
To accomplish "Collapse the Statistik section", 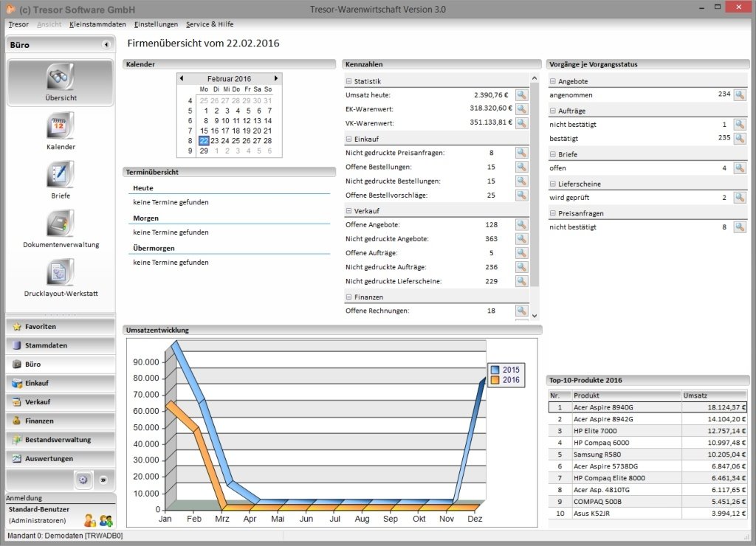I will tap(349, 81).
